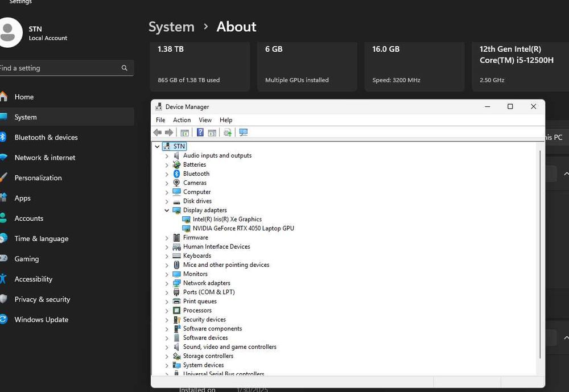
Task: Go to Windows Update settings
Action: click(41, 320)
